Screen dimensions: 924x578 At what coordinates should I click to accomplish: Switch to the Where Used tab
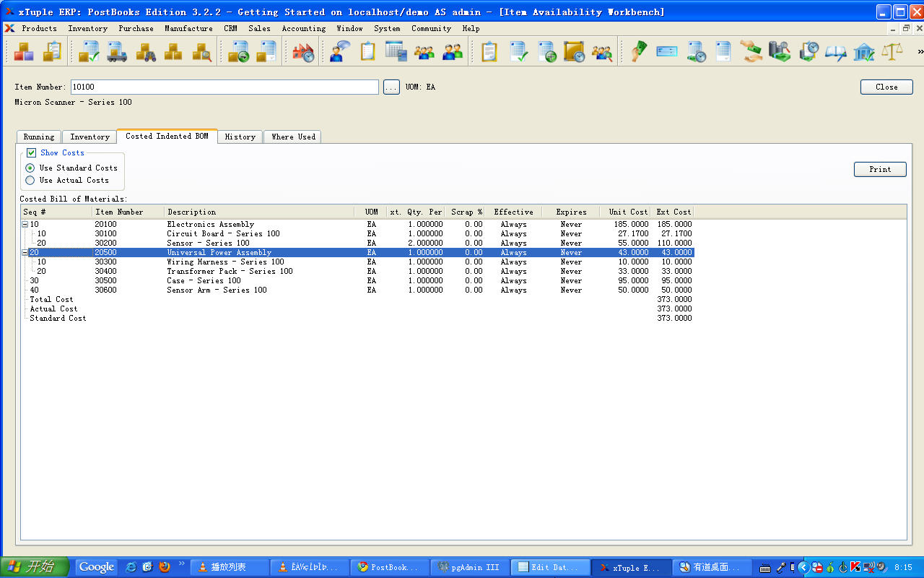293,137
